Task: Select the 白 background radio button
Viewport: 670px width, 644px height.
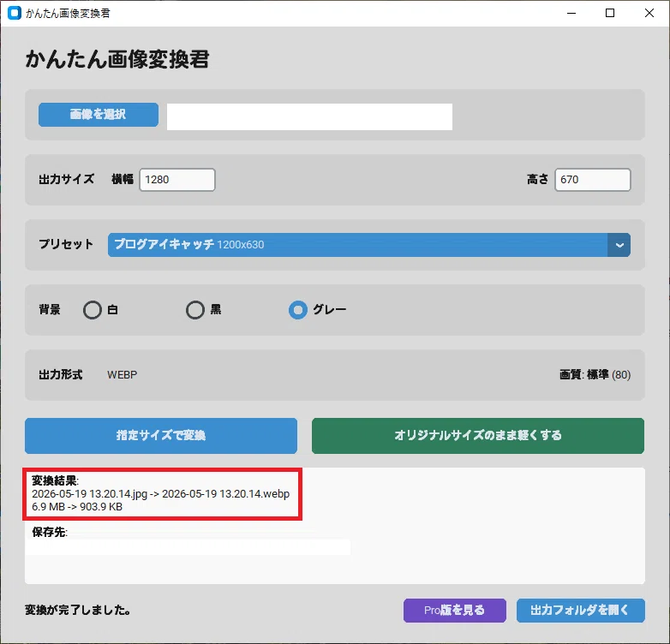Action: click(x=93, y=310)
